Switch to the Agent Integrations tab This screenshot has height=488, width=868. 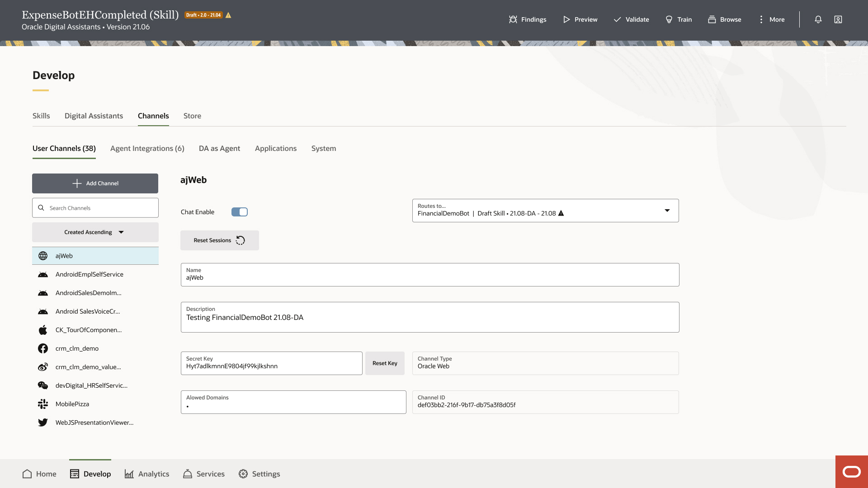coord(147,148)
